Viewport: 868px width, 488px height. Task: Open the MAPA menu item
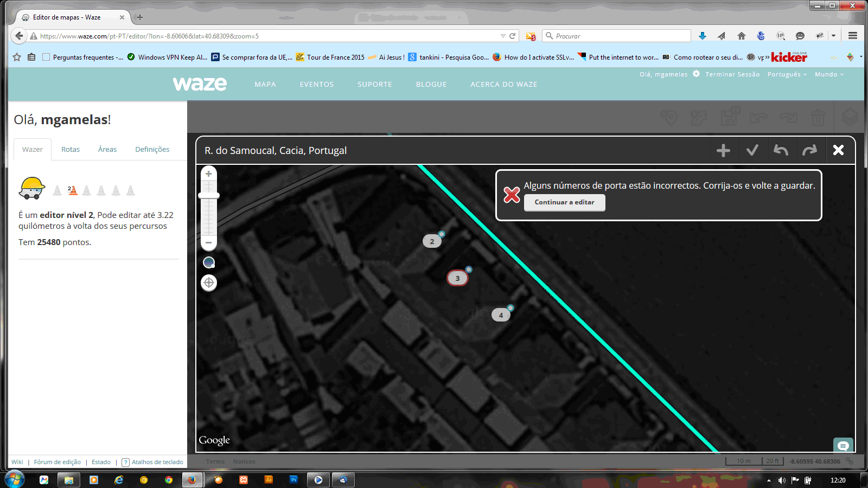pyautogui.click(x=265, y=85)
